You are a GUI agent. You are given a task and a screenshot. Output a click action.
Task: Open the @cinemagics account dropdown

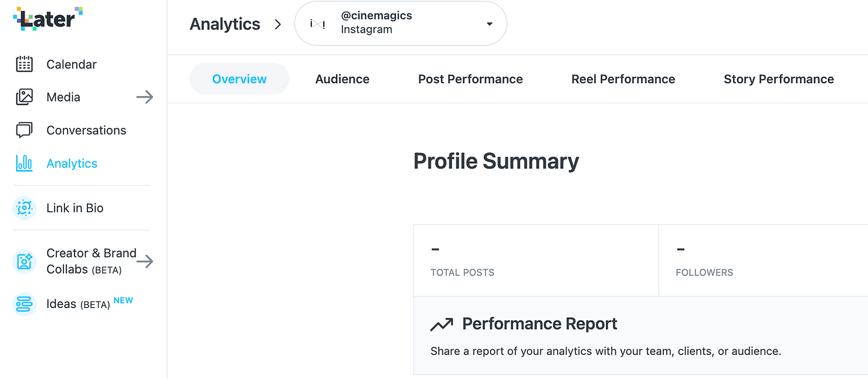489,24
